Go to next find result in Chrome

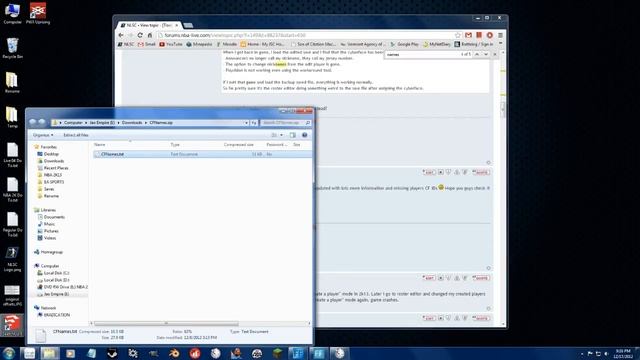(x=486, y=54)
